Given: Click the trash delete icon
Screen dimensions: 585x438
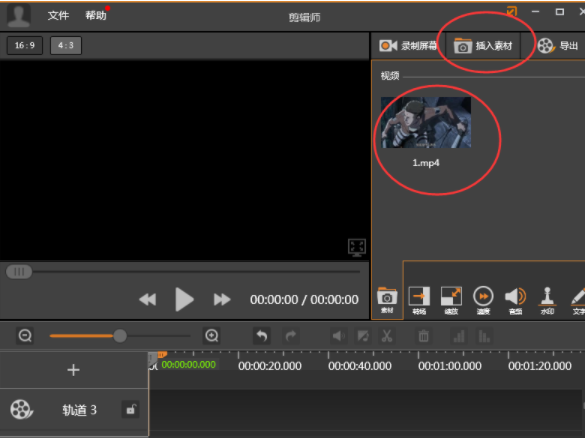Looking at the screenshot, I should pyautogui.click(x=423, y=336).
